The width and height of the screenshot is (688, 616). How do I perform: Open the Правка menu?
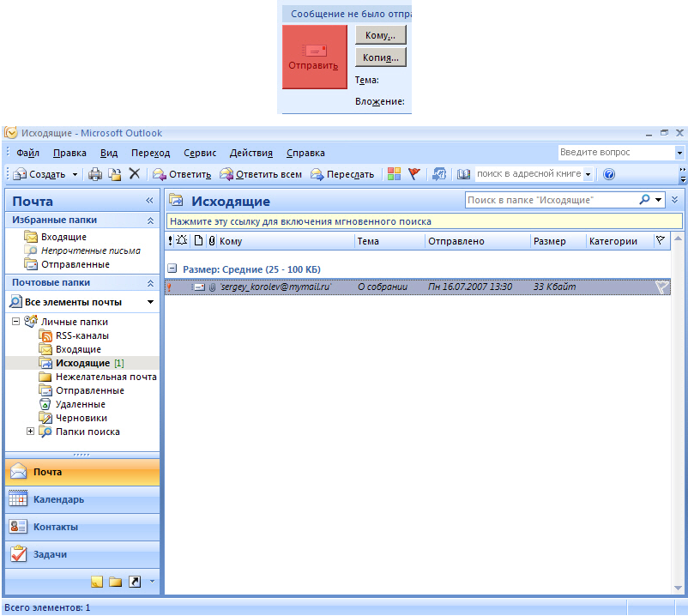(69, 153)
